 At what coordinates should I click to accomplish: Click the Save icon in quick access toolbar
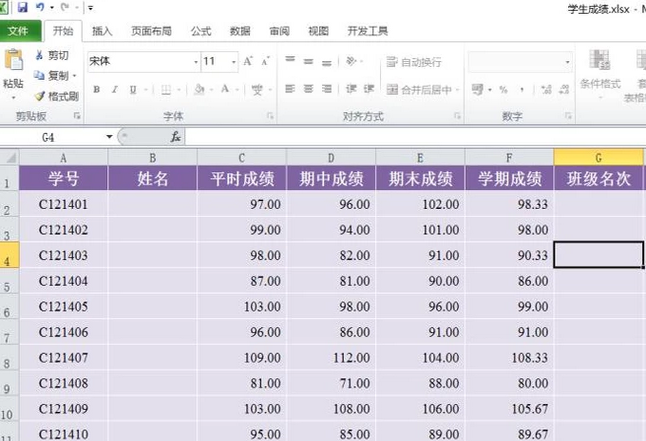(22, 7)
